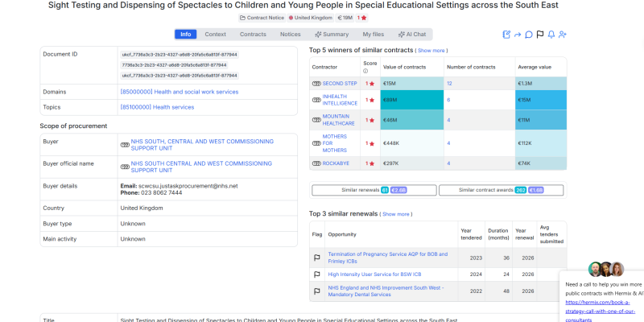Open the add note icon

click(x=506, y=35)
